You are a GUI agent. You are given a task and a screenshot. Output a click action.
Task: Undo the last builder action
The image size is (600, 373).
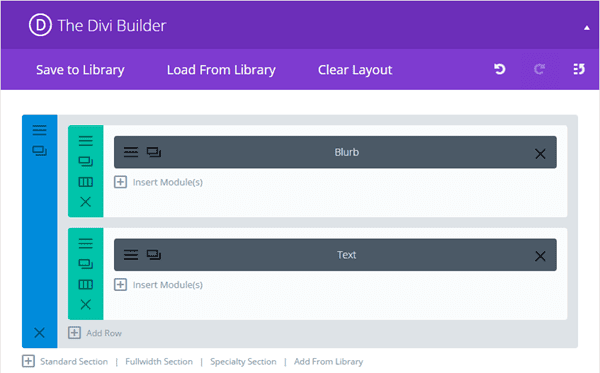click(499, 69)
